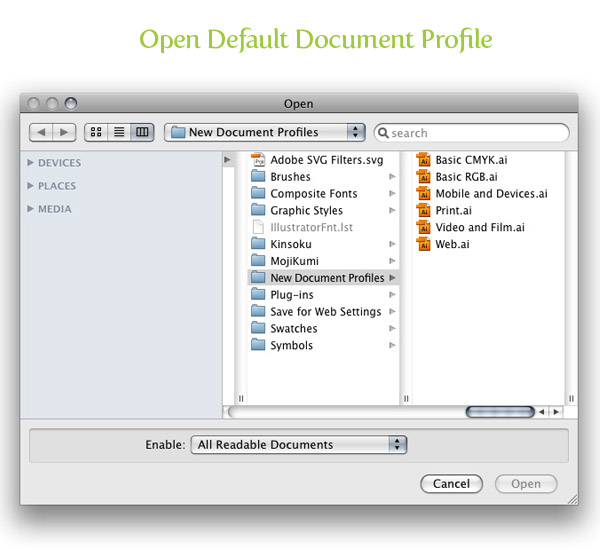The image size is (600, 555).
Task: Expand the DEVICES sidebar section
Action: [x=30, y=163]
